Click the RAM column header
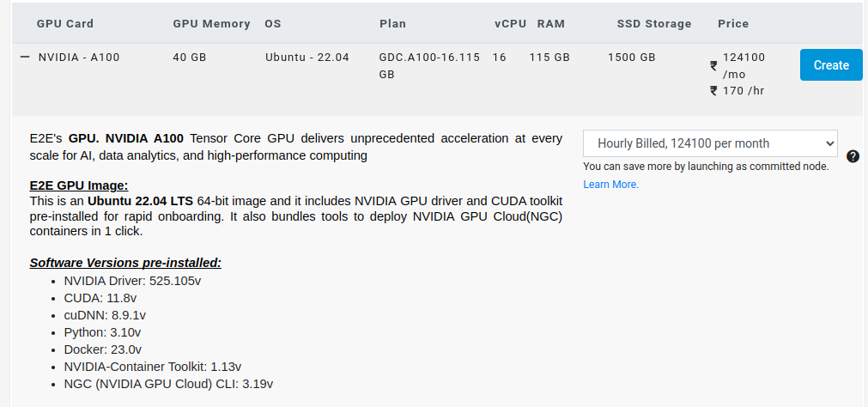Screen dimensions: 868x407 (550, 24)
